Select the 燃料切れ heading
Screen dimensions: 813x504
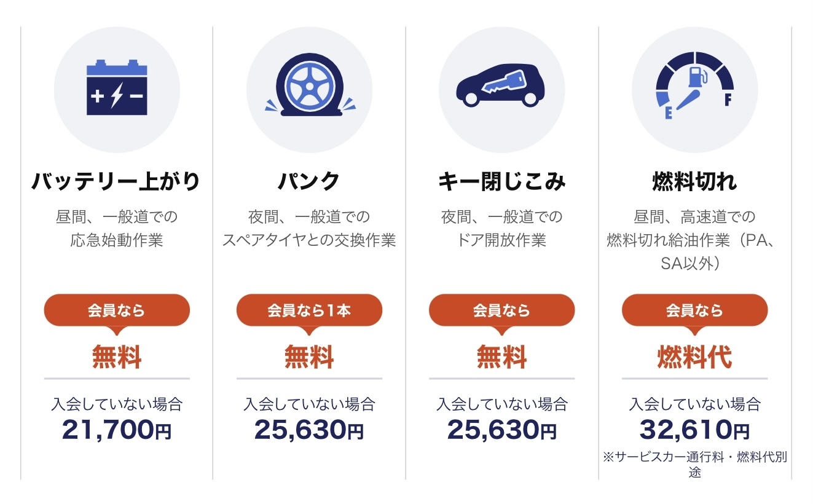pyautogui.click(x=695, y=181)
